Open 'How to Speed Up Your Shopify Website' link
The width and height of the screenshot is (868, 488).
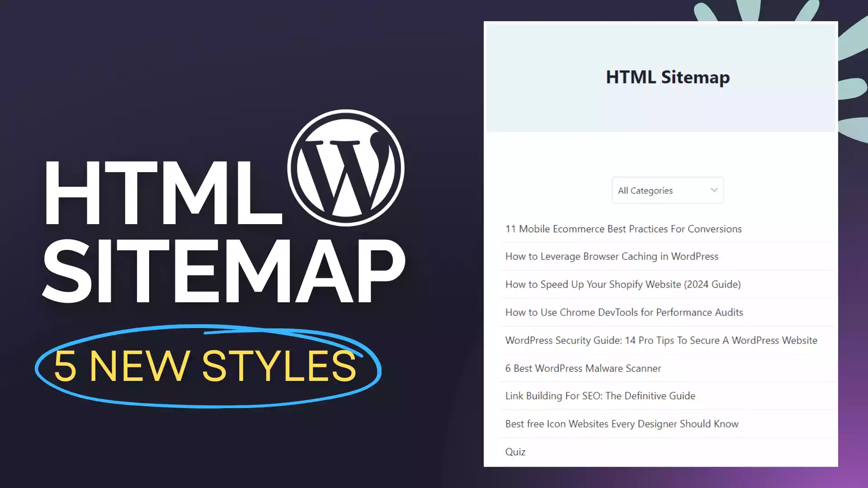pyautogui.click(x=623, y=284)
